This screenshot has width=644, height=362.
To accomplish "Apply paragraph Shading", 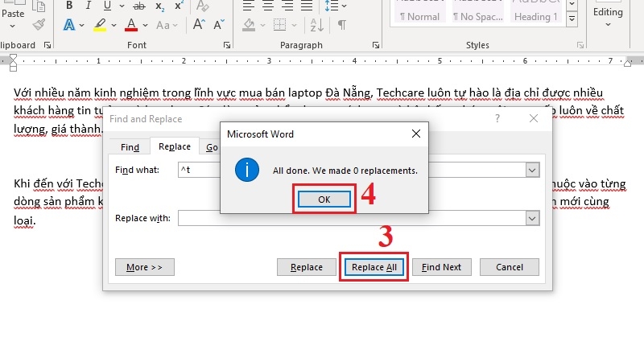I will (249, 25).
